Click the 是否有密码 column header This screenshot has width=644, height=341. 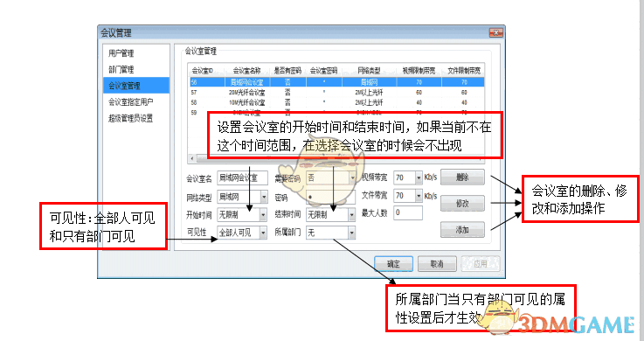(287, 71)
